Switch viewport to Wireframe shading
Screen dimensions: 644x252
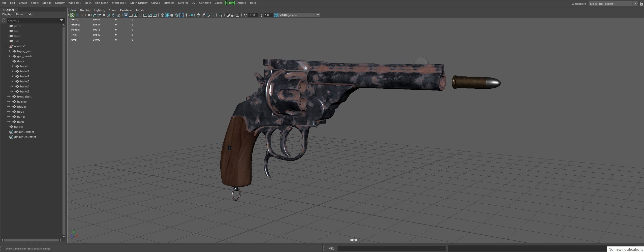(162, 15)
